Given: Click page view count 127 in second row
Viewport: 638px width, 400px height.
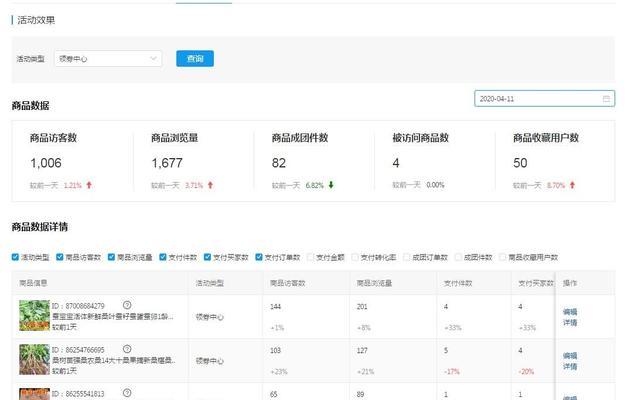Looking at the screenshot, I should 362,350.
